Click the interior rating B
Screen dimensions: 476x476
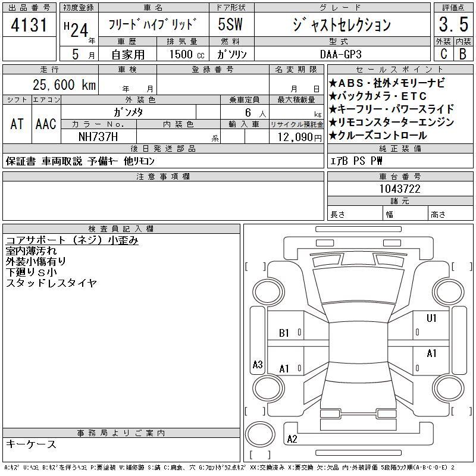[463, 54]
